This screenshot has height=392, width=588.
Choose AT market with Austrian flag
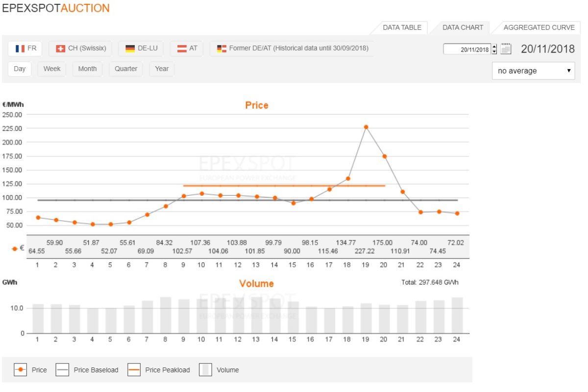tap(187, 49)
